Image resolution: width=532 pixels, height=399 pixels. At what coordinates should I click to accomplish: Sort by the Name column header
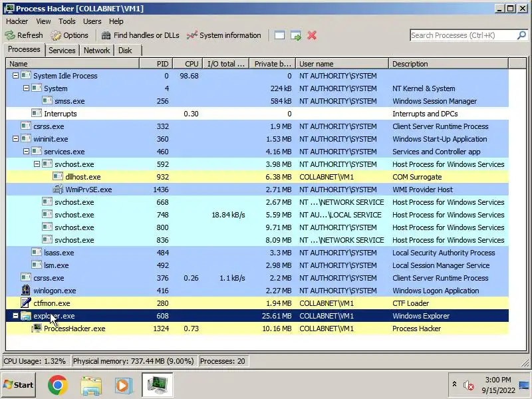(x=72, y=63)
